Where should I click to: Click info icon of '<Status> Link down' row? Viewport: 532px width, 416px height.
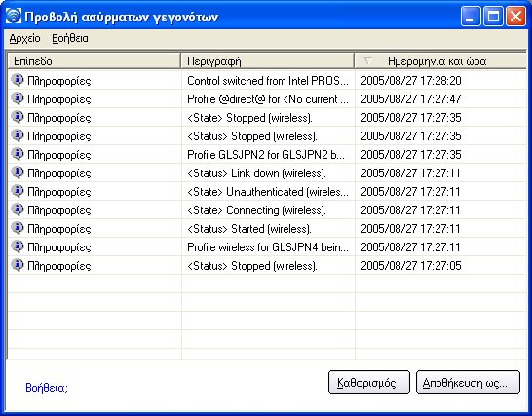17,172
